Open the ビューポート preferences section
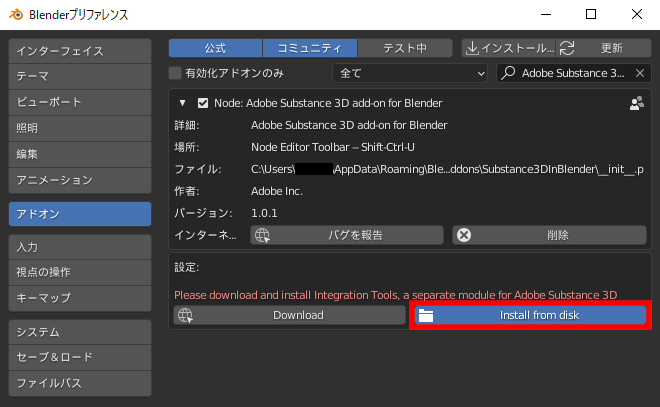660x407 pixels. pyautogui.click(x=80, y=102)
